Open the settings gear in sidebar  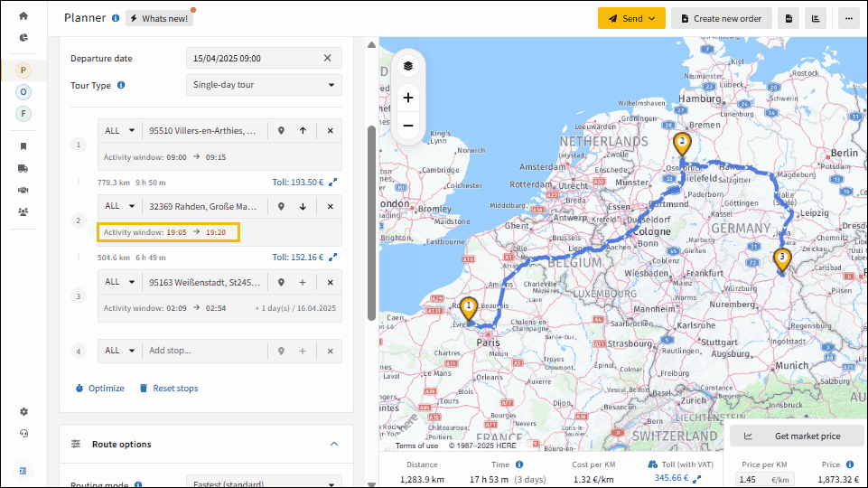click(x=23, y=411)
